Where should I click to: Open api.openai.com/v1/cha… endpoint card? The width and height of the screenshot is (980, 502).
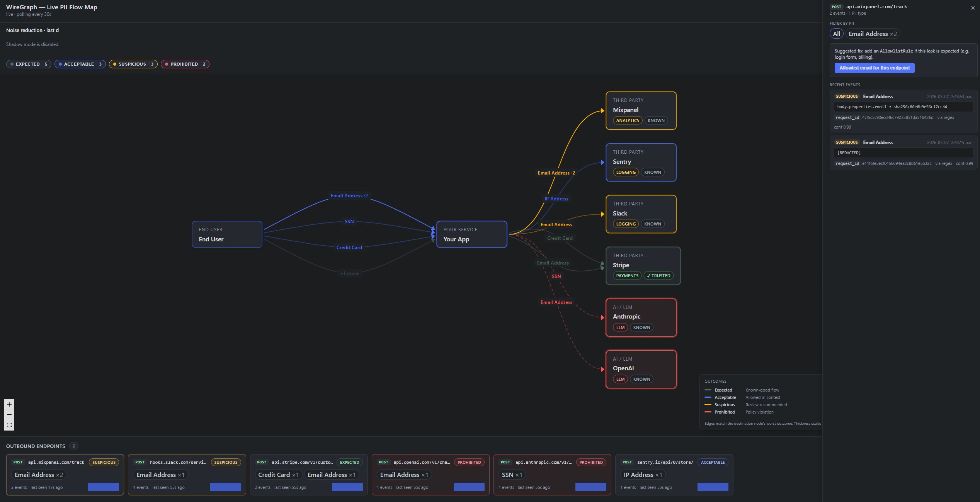pos(430,475)
